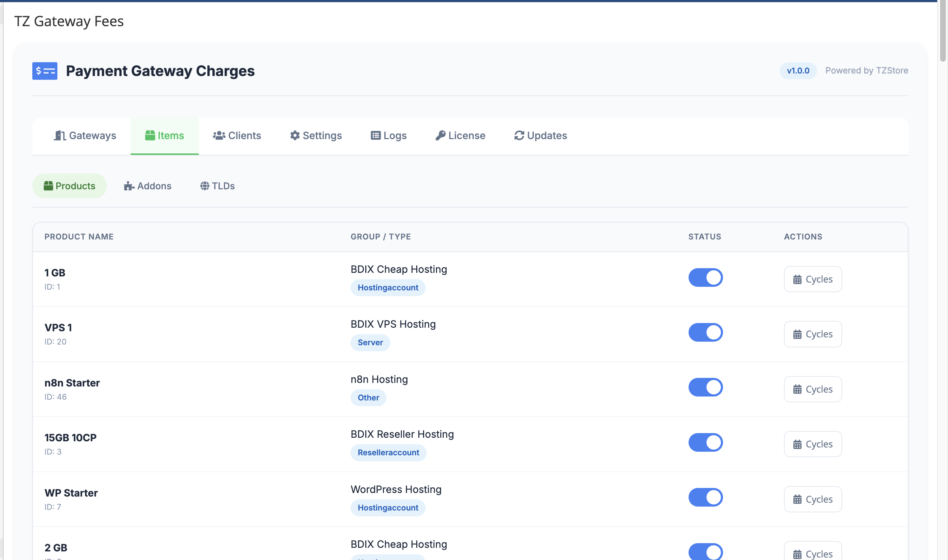Viewport: 948px width, 560px height.
Task: Select the Clients people icon
Action: coord(219,136)
